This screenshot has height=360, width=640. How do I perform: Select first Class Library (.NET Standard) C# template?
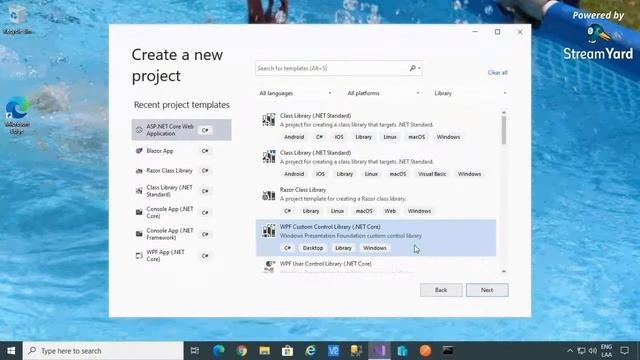click(376, 127)
